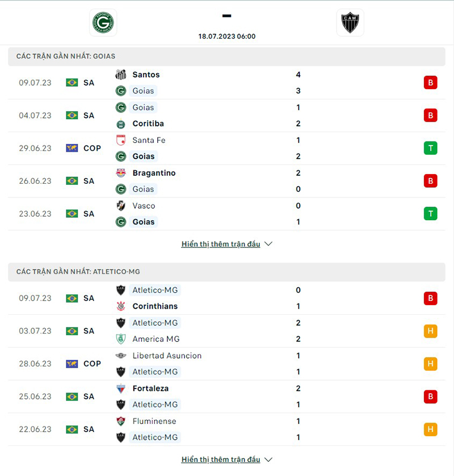This screenshot has height=476, width=454.
Task: Click the orange H badge for America MG match
Action: point(431,331)
